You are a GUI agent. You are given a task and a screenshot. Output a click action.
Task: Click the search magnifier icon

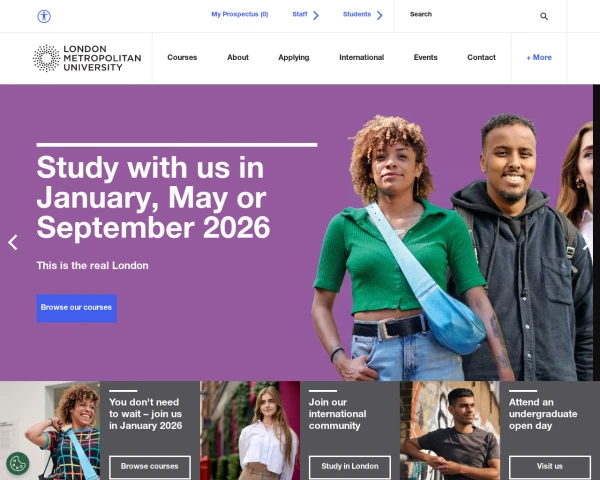pos(544,16)
